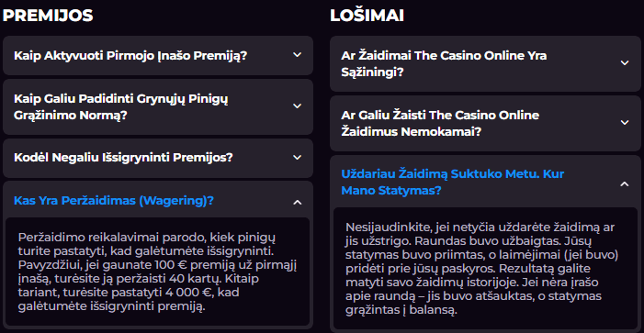Expand chevron beside 'Ar Galiu Žaisti The Casino Online'
Screen dimensions: 644x333
pos(625,123)
